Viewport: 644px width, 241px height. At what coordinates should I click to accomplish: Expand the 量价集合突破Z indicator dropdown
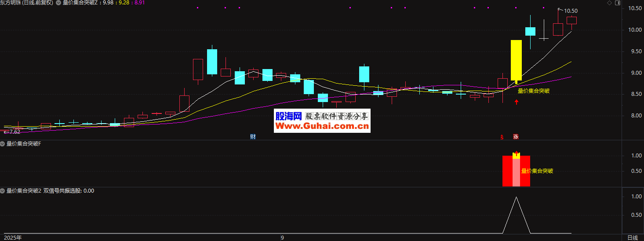point(59,3)
